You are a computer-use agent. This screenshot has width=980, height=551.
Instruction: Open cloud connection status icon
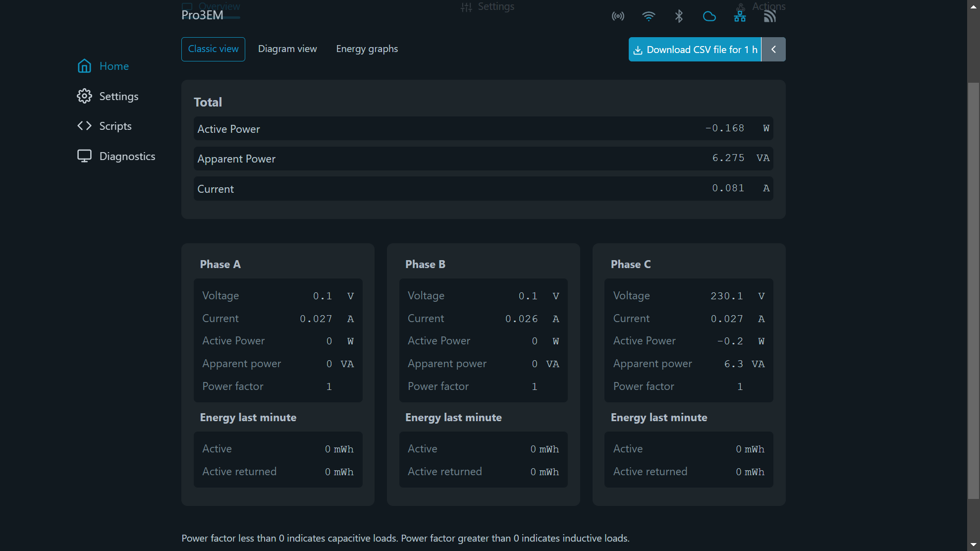pos(709,16)
